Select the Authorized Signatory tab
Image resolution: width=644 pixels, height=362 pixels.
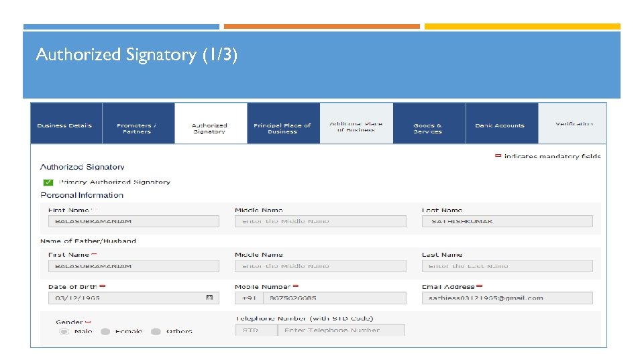point(211,123)
